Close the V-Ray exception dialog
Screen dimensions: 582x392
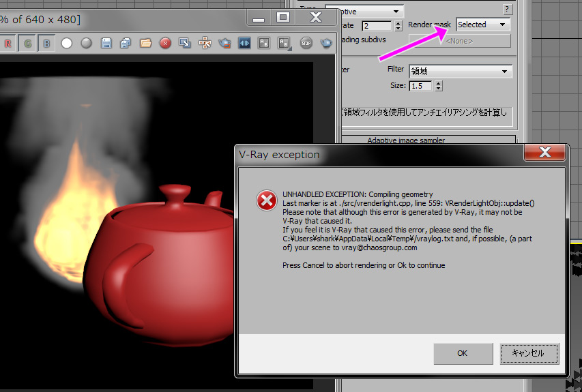544,152
